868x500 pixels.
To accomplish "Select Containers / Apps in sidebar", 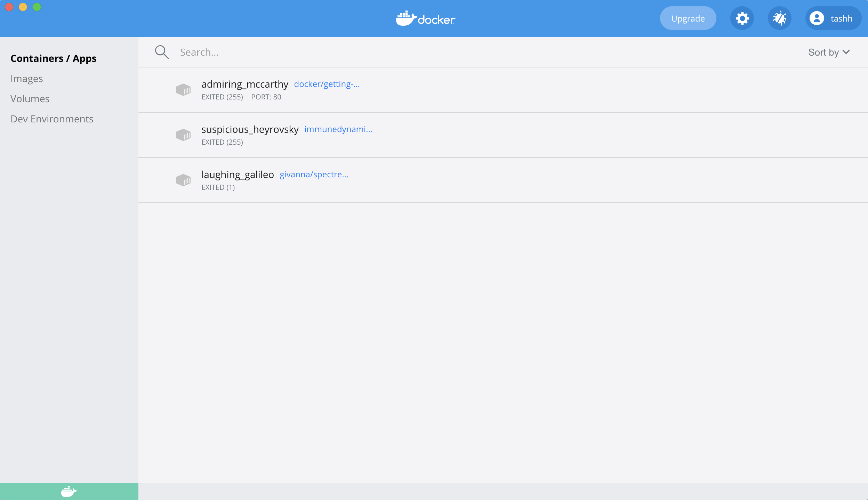I will tap(54, 58).
